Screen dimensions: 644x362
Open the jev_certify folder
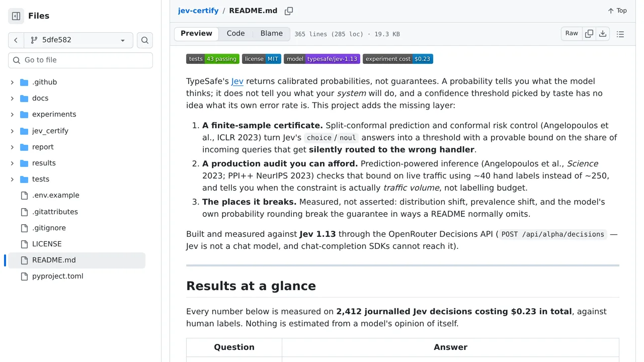click(x=50, y=131)
